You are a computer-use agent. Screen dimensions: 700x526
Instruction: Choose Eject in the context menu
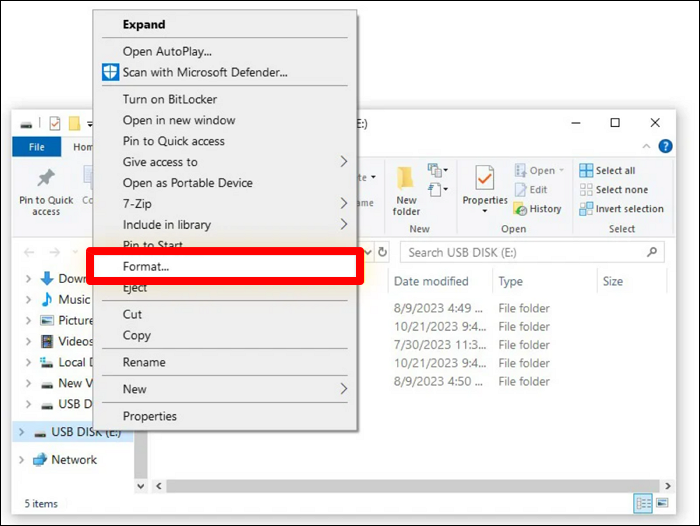(135, 288)
